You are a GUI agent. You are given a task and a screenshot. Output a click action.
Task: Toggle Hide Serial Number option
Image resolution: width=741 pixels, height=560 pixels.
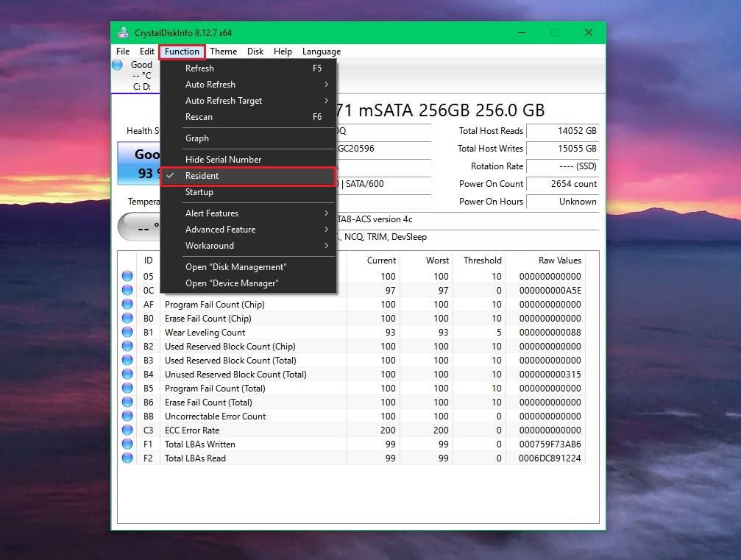tap(223, 160)
